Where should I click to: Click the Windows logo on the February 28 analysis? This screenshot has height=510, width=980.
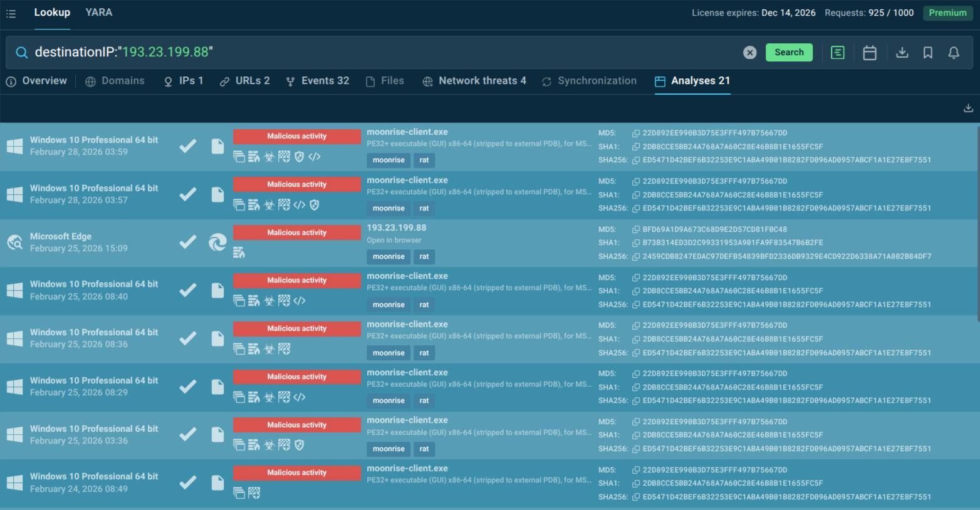point(14,146)
